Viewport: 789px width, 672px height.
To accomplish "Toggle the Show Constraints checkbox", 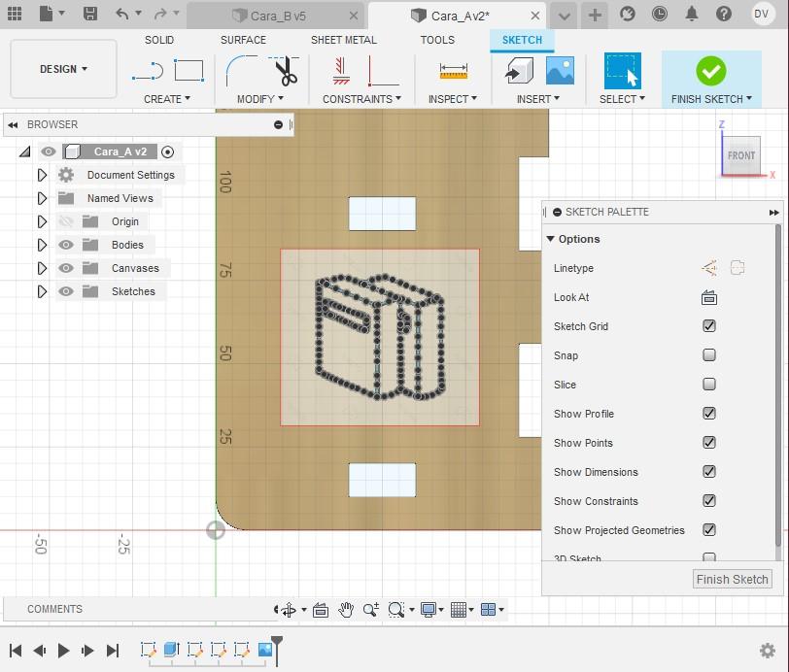I will pos(709,501).
